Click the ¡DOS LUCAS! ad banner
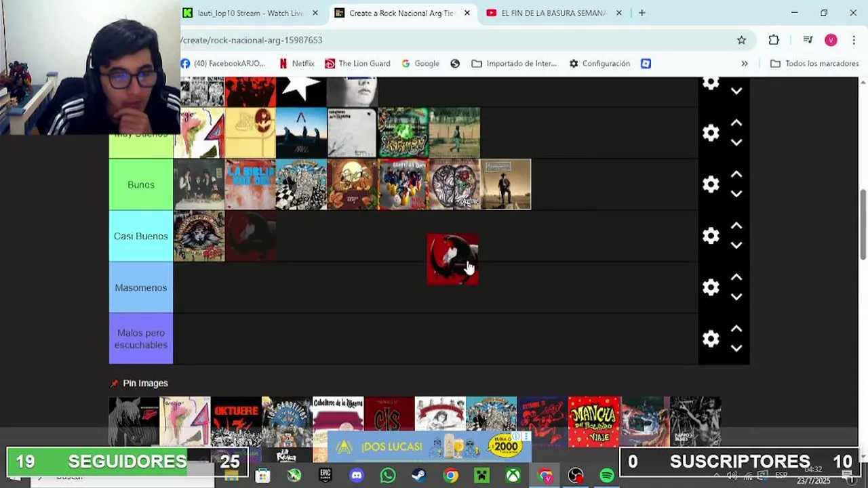 click(430, 447)
